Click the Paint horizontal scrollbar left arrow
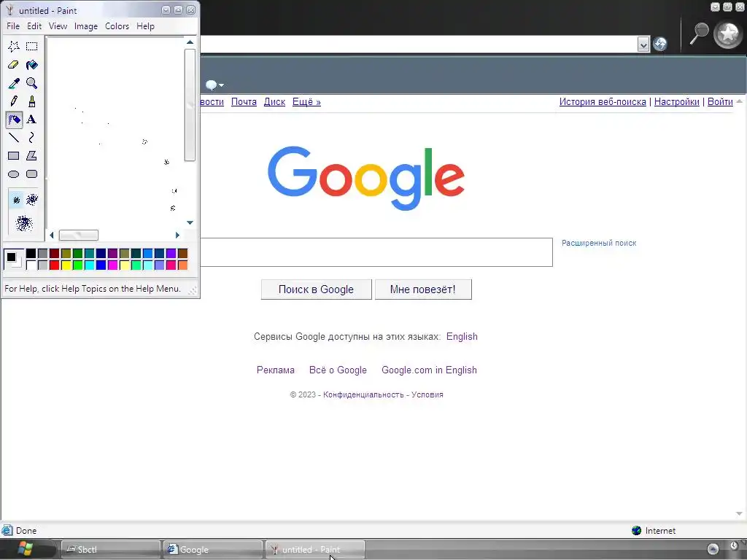Screen dimensions: 747x560 point(52,236)
